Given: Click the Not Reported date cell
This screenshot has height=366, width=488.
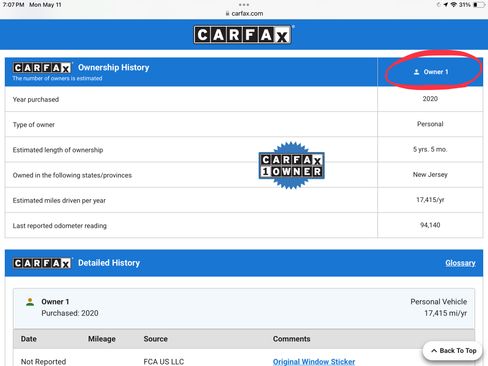Looking at the screenshot, I should coord(43,362).
